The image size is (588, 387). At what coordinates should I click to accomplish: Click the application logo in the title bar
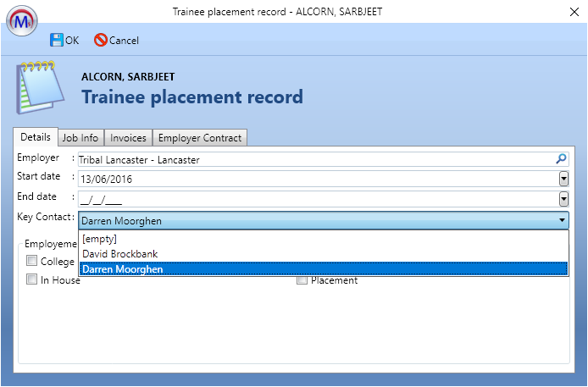(20, 20)
